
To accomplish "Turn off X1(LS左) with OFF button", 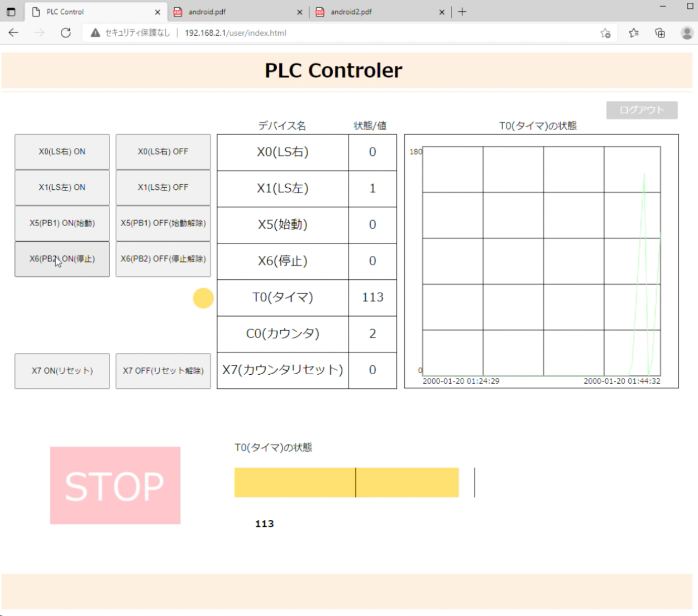I will point(163,188).
